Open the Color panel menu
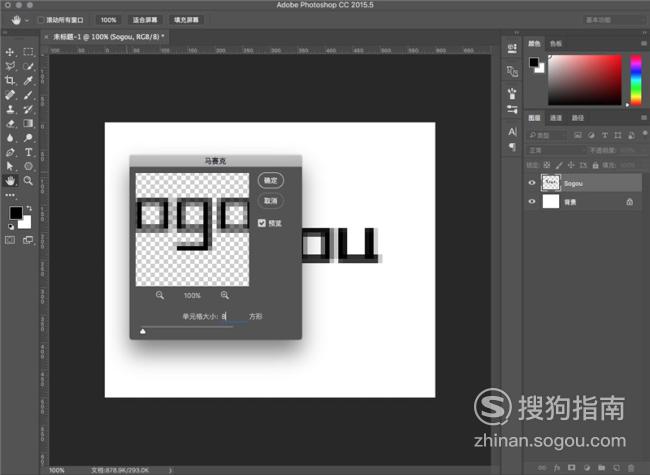Viewport: 650px width, 475px height. coord(644,43)
